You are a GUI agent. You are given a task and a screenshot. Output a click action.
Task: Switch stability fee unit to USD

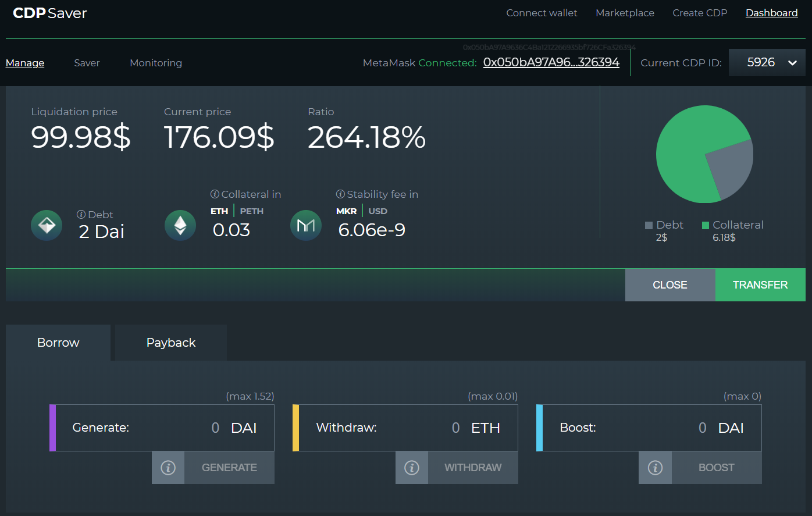click(x=377, y=211)
